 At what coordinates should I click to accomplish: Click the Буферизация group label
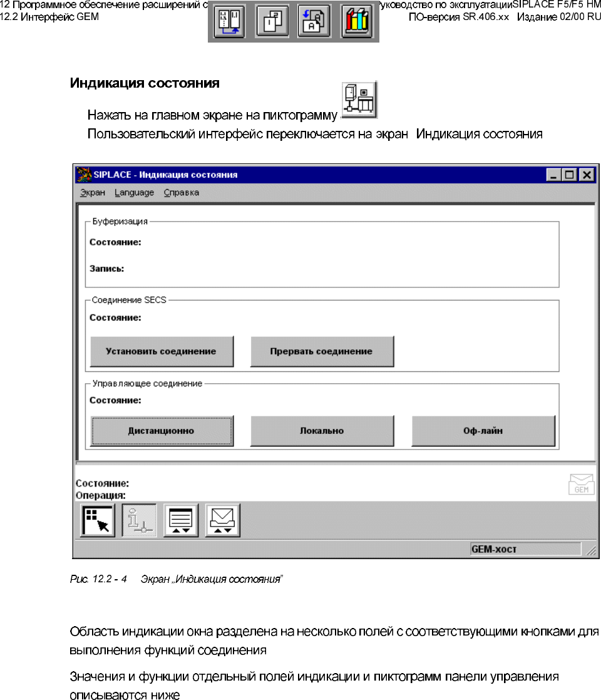tap(120, 222)
